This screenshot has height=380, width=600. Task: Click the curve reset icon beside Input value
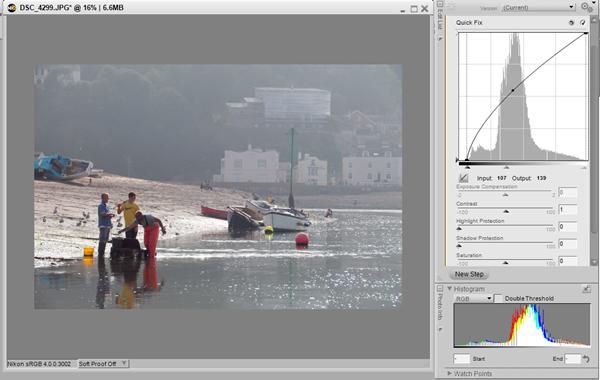click(463, 178)
